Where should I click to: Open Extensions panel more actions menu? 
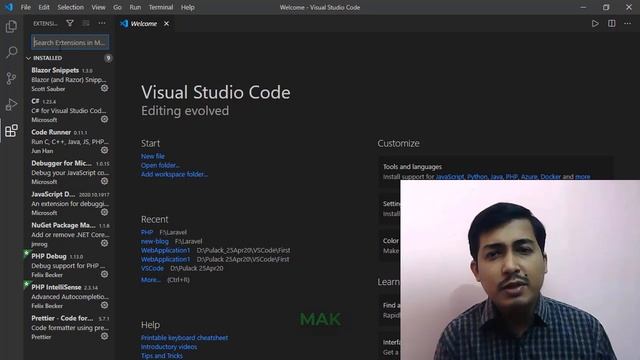102,23
